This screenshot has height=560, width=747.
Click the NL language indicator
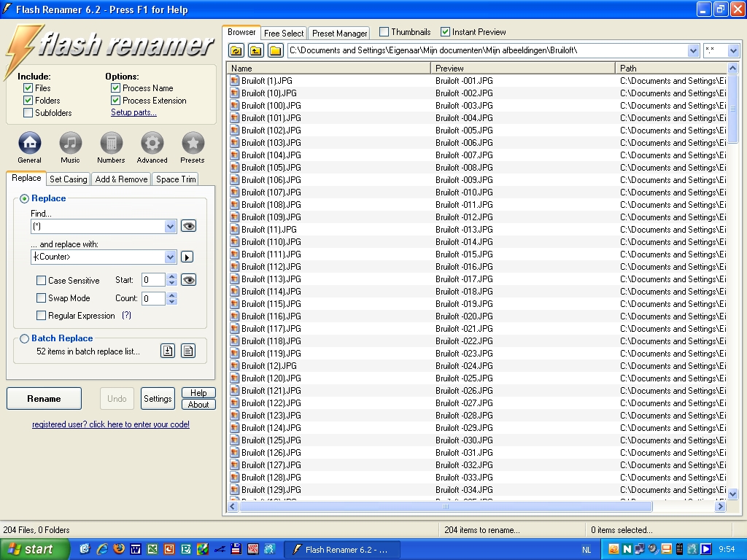pos(587,550)
